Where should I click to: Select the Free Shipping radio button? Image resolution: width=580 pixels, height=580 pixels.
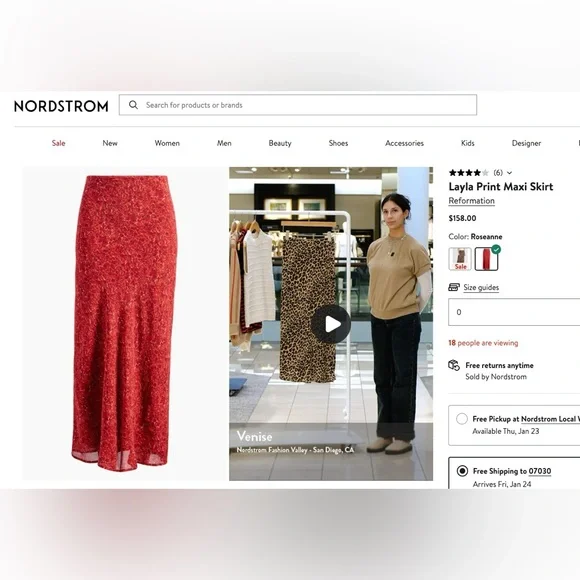click(462, 471)
